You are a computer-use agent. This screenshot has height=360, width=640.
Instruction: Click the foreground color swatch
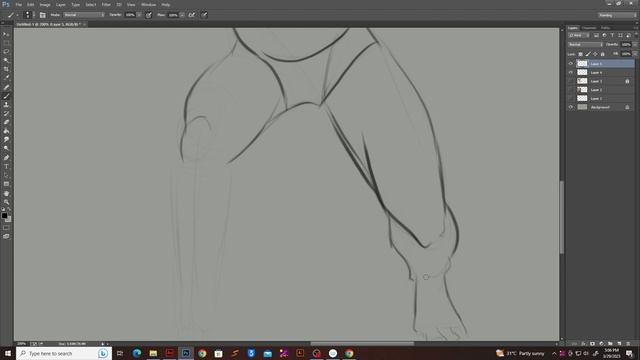pos(4,216)
